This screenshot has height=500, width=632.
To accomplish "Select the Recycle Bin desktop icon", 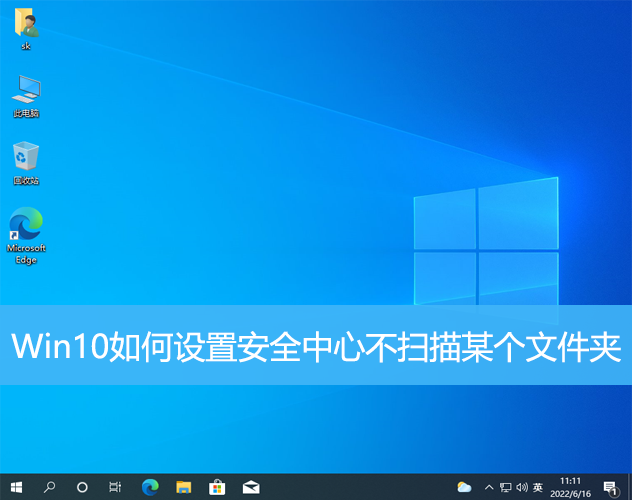I will [27, 160].
